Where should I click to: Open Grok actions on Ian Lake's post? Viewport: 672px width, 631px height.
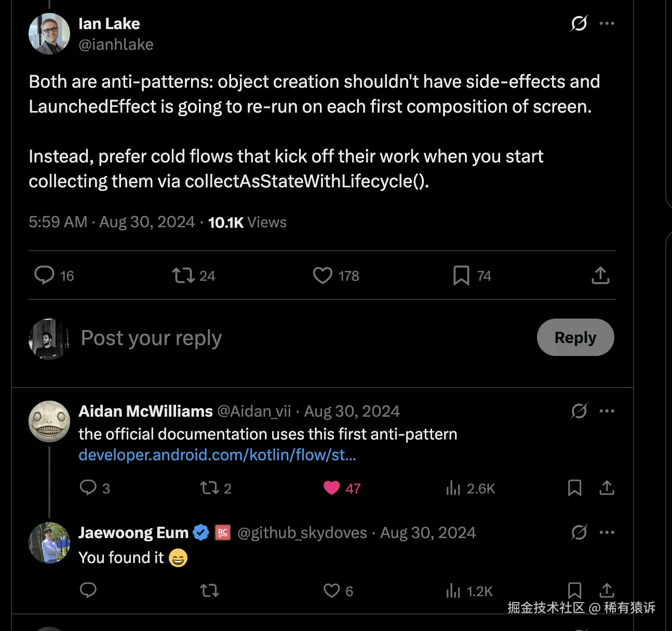point(578,23)
